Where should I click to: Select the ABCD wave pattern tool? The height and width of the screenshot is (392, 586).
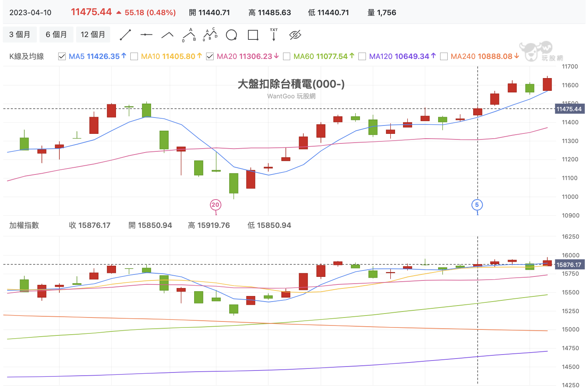pos(210,35)
